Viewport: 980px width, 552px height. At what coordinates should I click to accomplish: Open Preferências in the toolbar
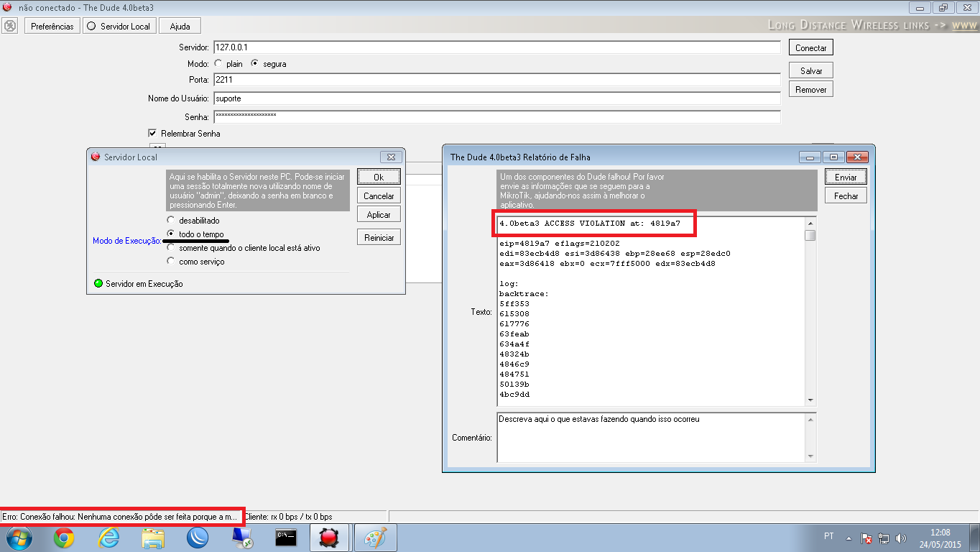tap(52, 27)
